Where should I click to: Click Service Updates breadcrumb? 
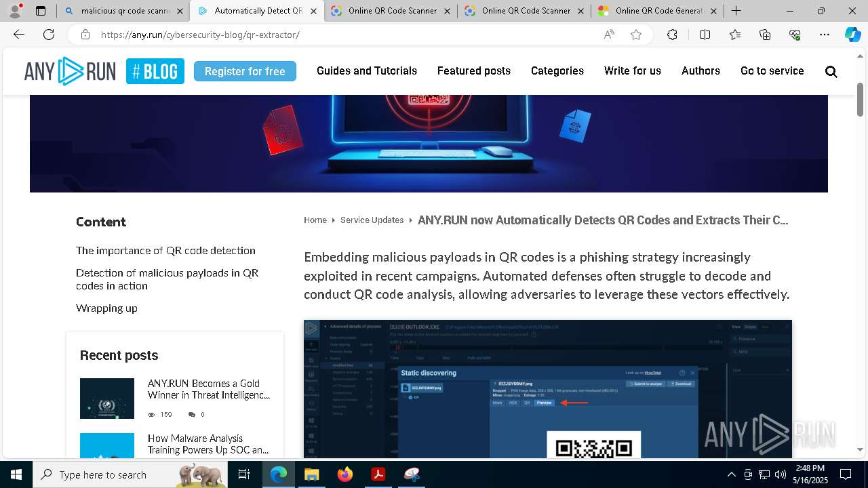click(x=372, y=220)
